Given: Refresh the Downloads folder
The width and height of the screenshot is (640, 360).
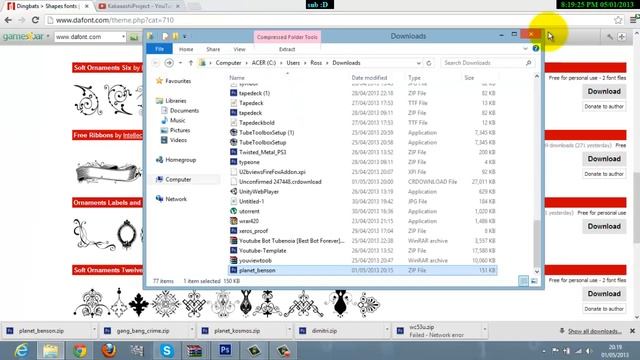Looking at the screenshot, I should 429,63.
